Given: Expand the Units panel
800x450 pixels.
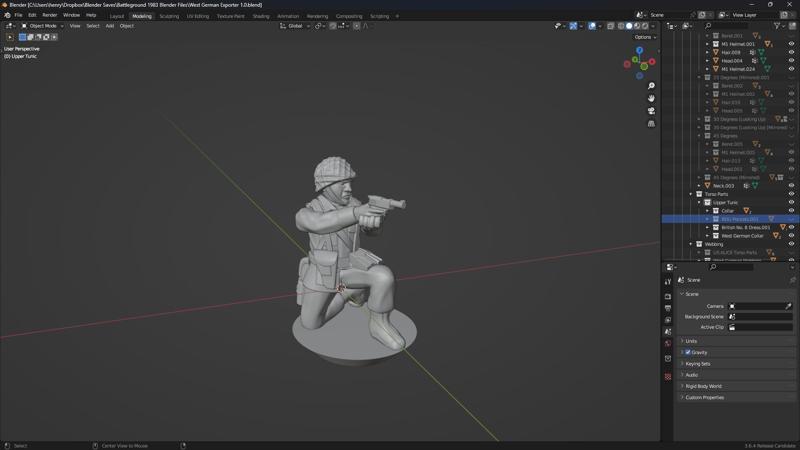Looking at the screenshot, I should [x=691, y=341].
